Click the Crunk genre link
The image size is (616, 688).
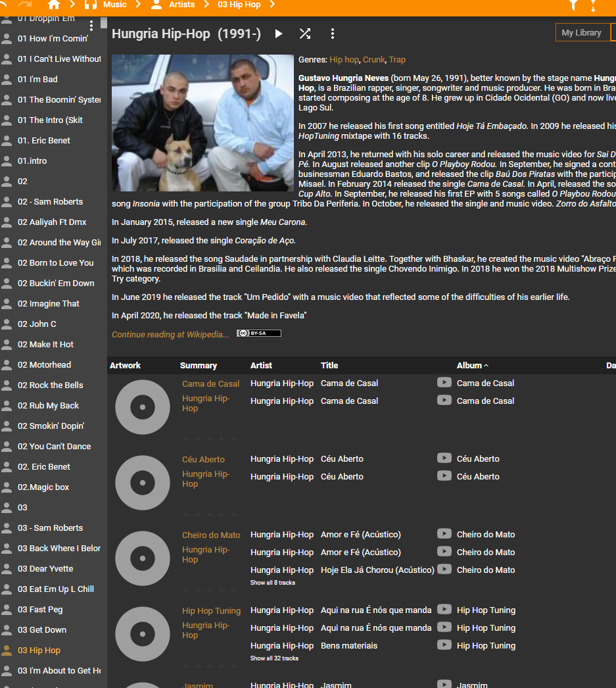373,60
